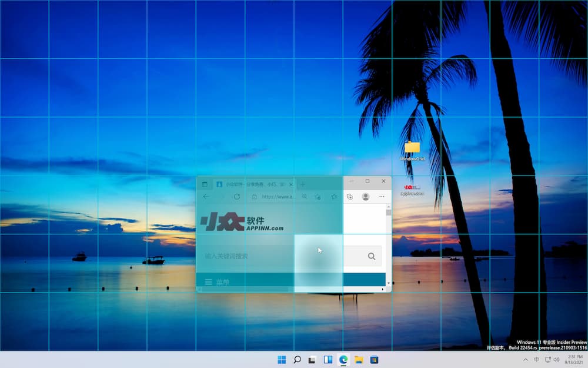Image resolution: width=588 pixels, height=368 pixels.
Task: Click the magnifier search button on the page
Action: tap(370, 256)
